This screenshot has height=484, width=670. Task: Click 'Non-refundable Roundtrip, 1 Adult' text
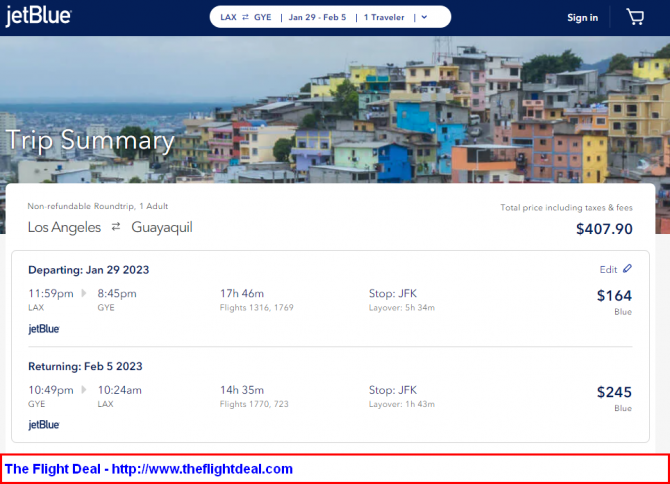click(x=98, y=206)
